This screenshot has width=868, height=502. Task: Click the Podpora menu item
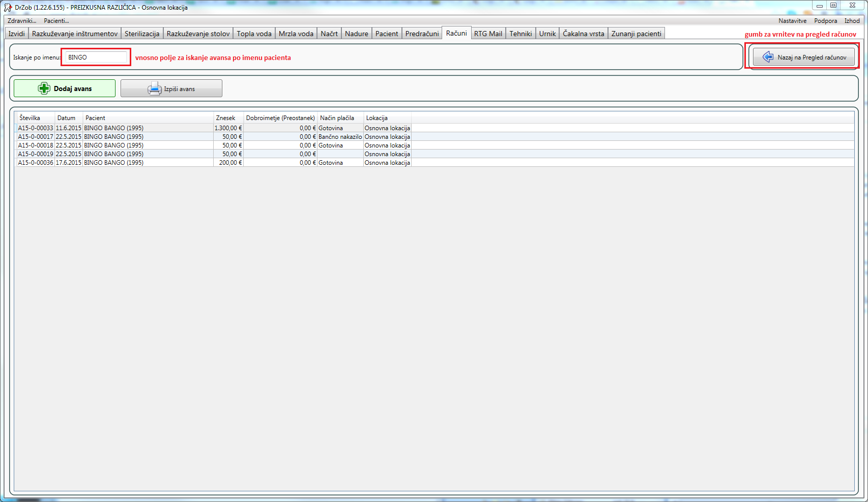pos(825,21)
